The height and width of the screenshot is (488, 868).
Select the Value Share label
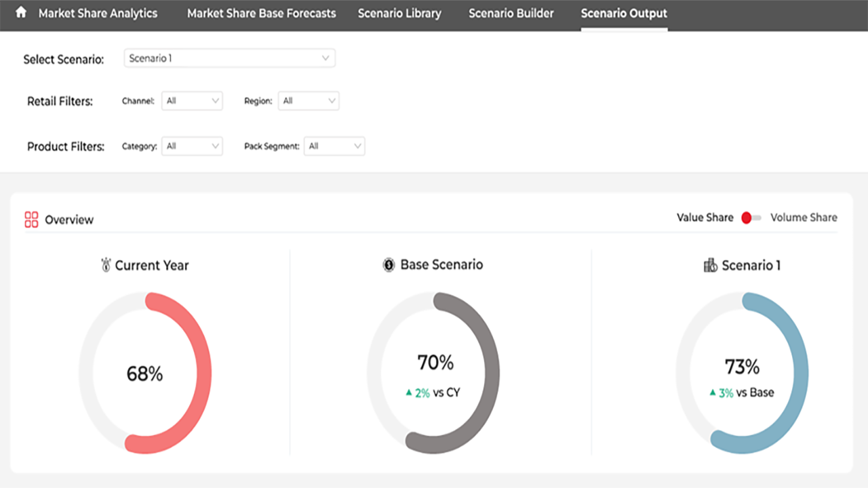click(x=705, y=218)
